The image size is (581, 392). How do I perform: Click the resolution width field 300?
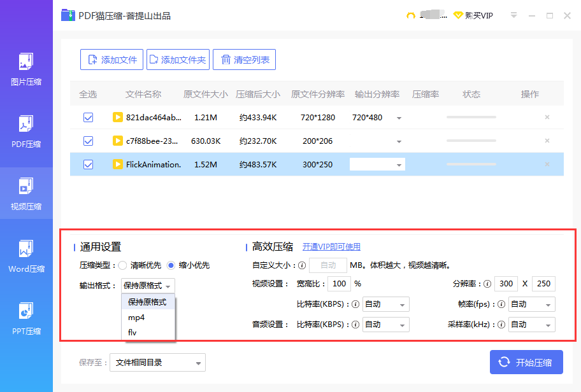pos(506,284)
